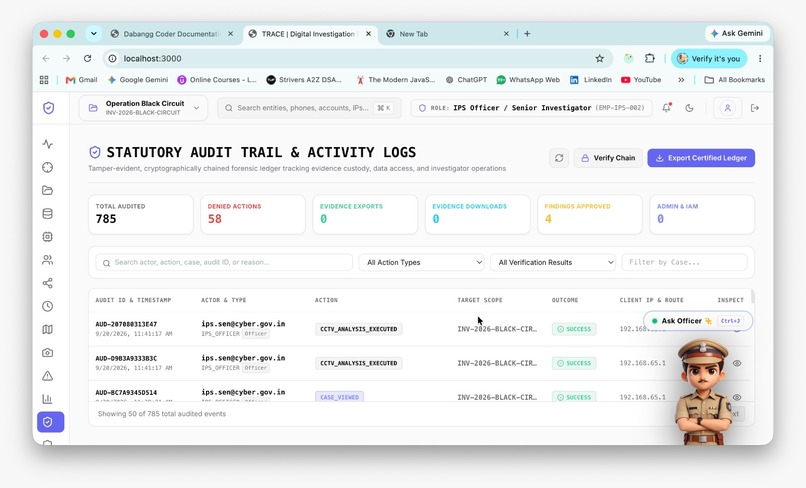This screenshot has width=806, height=488.
Task: Inspect AUD-09B3A9333B3C row via eye icon
Action: (x=737, y=363)
